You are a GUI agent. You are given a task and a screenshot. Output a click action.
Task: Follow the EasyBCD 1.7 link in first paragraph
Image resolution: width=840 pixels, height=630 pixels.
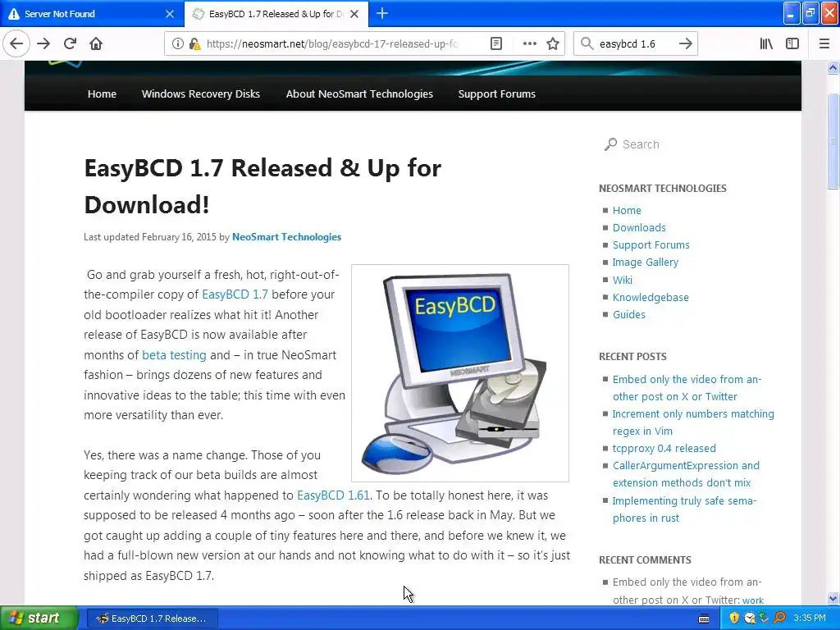(235, 294)
